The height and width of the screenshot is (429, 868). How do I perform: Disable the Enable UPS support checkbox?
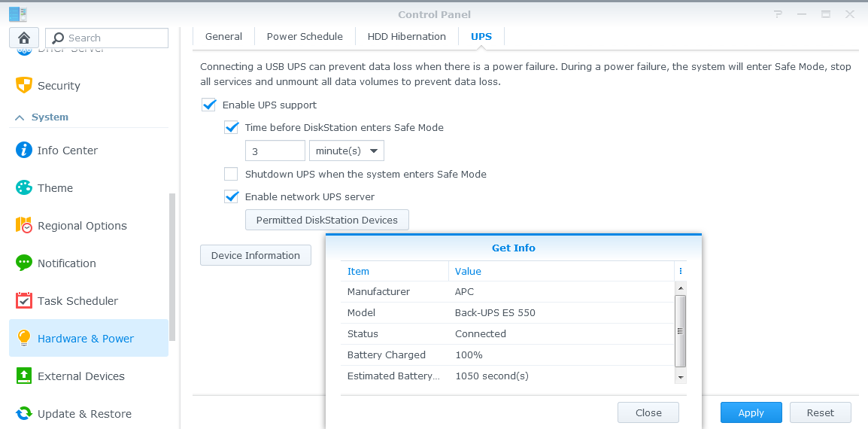(x=209, y=105)
